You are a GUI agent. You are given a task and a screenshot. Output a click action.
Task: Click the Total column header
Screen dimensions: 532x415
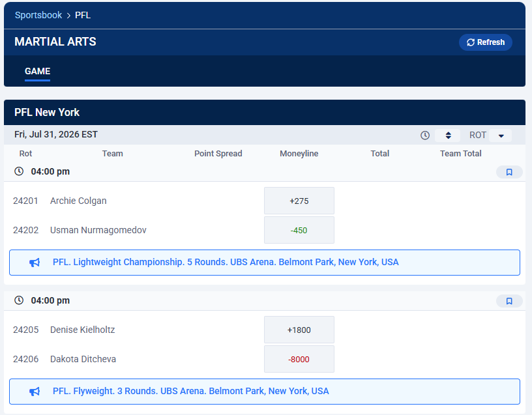(x=379, y=154)
